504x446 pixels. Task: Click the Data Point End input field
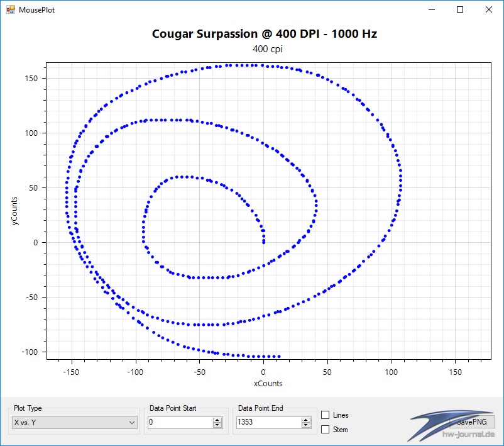point(269,422)
